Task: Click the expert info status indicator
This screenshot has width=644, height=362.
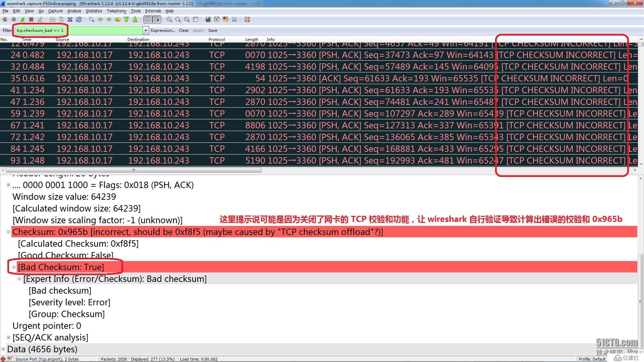Action: click(3, 359)
